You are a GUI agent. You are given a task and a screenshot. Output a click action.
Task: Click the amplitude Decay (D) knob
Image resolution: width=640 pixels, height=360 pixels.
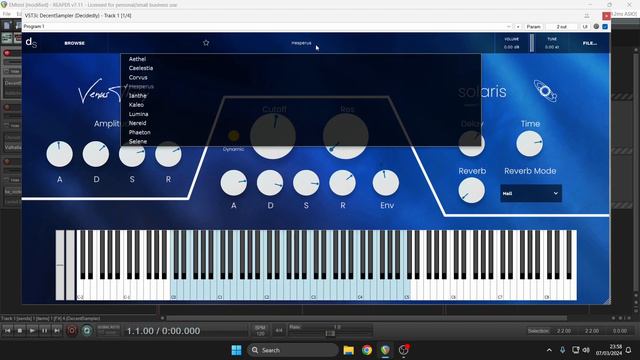tap(96, 154)
